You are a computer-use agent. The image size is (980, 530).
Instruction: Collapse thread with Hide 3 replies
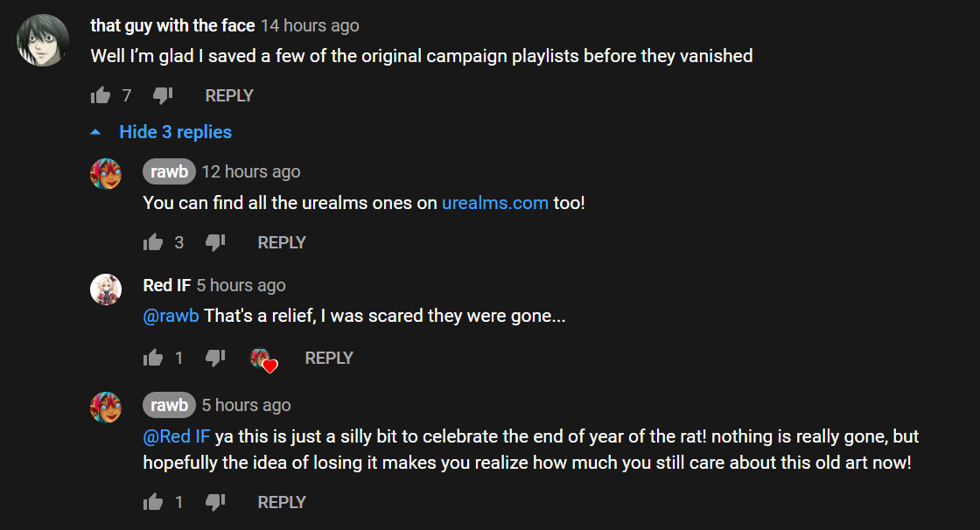pos(175,132)
